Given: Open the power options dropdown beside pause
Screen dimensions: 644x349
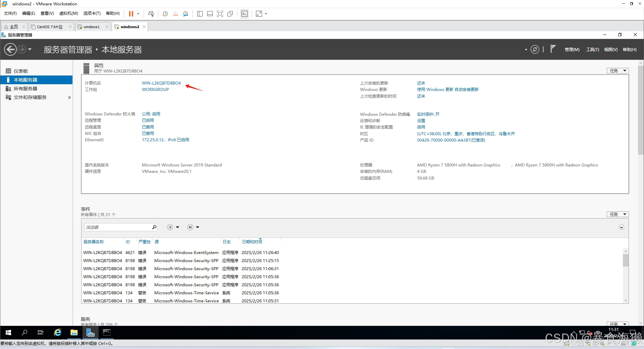Looking at the screenshot, I should (x=138, y=14).
